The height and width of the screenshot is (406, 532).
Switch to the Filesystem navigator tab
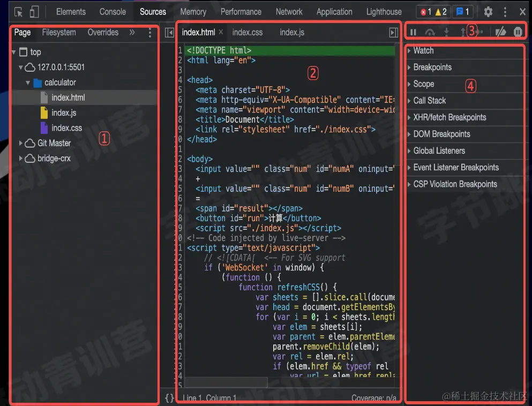point(59,33)
